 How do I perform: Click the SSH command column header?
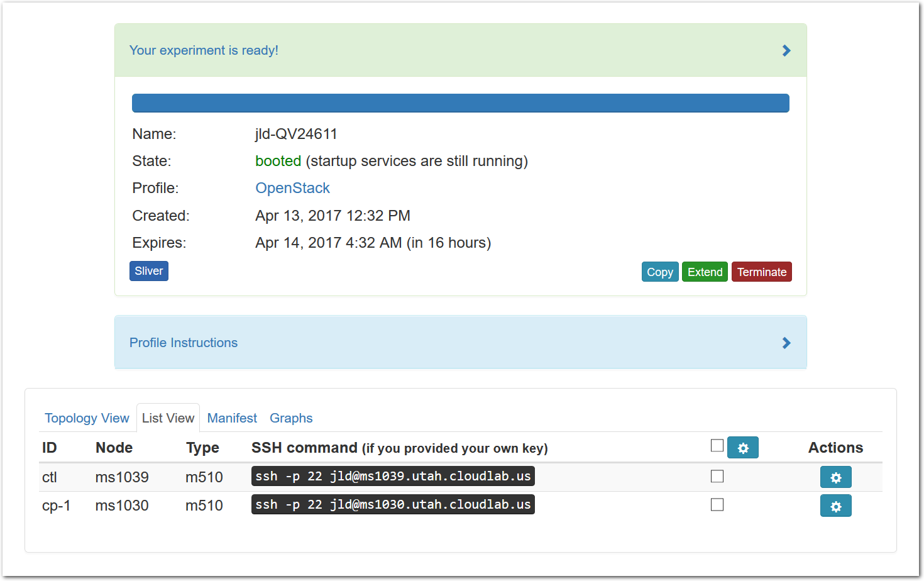click(400, 448)
